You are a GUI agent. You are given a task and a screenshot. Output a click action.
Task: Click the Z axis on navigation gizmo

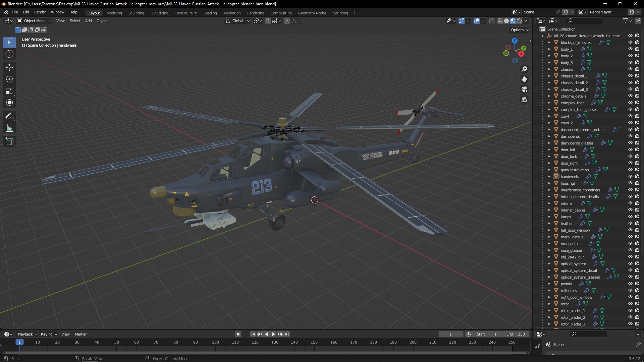click(515, 41)
